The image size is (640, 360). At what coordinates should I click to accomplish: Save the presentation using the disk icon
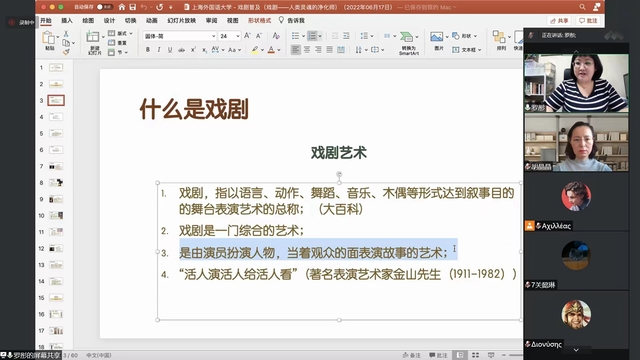[133, 7]
